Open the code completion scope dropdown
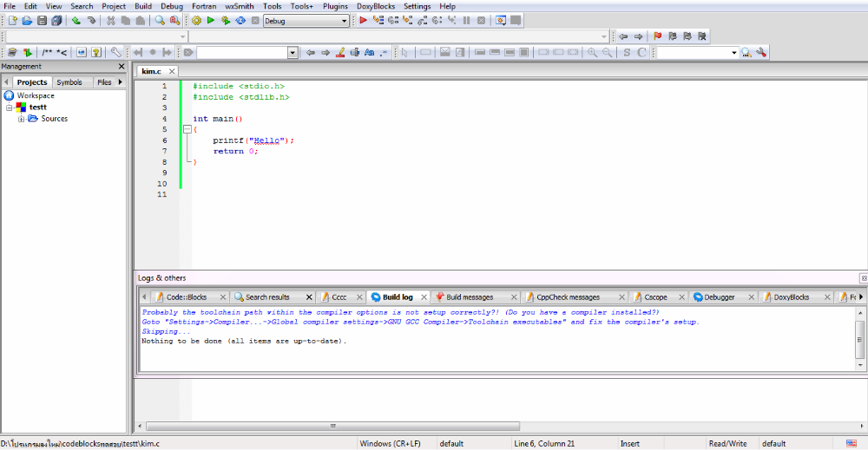 [x=182, y=36]
